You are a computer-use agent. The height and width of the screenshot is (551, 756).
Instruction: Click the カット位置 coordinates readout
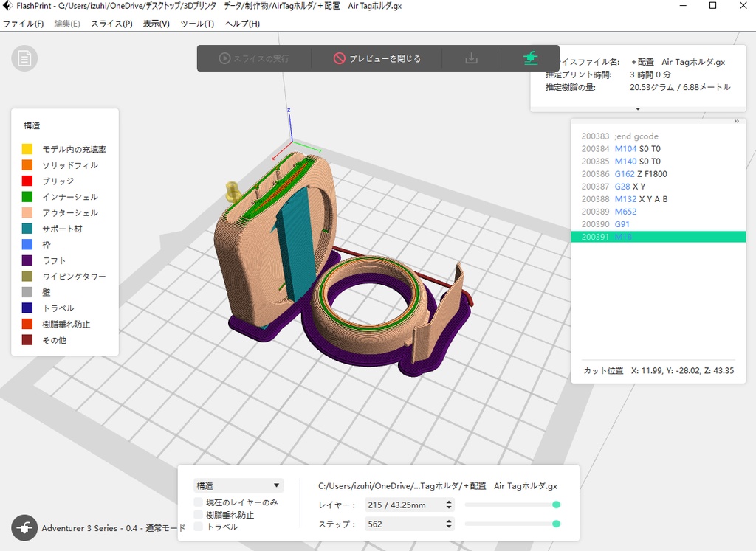coord(659,370)
